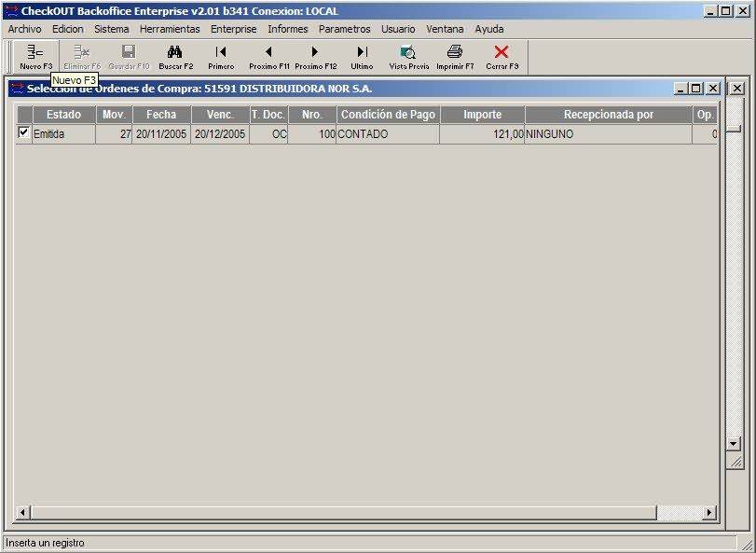This screenshot has width=756, height=553.
Task: Click the Importe column header
Action: [x=482, y=115]
